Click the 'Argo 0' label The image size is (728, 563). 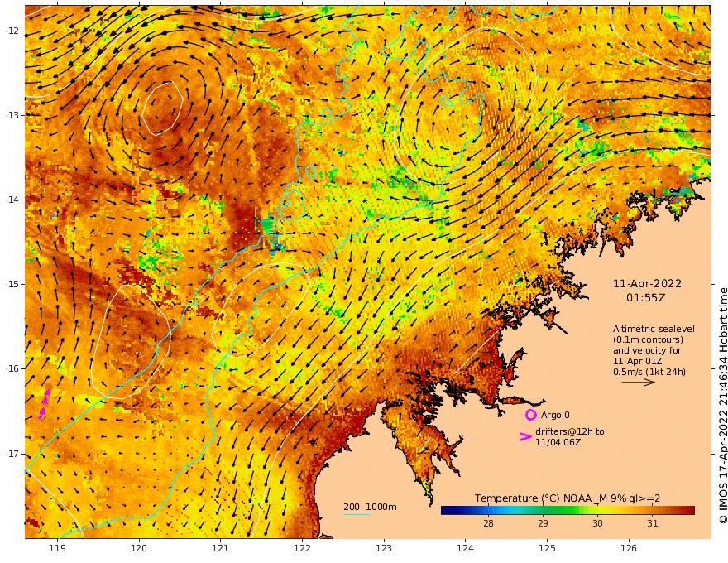(555, 415)
